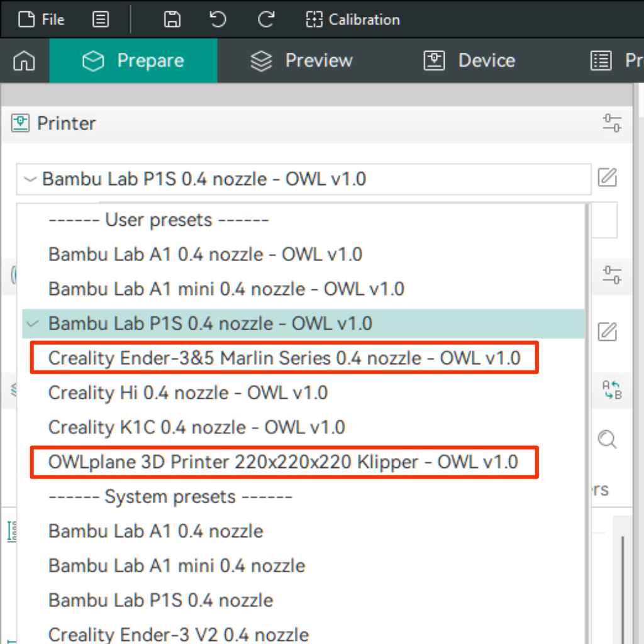Switch to the Device tab
Image resolution: width=644 pixels, height=644 pixels.
tap(469, 61)
